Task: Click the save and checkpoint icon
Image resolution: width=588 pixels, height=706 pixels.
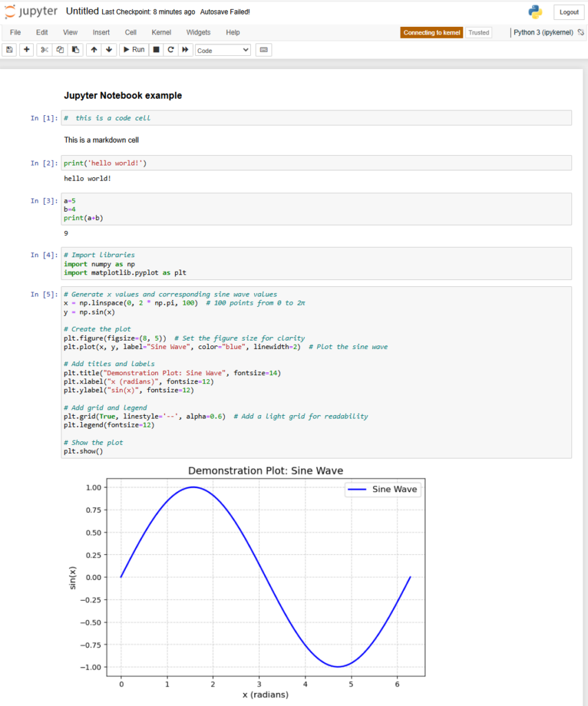Action: point(9,50)
